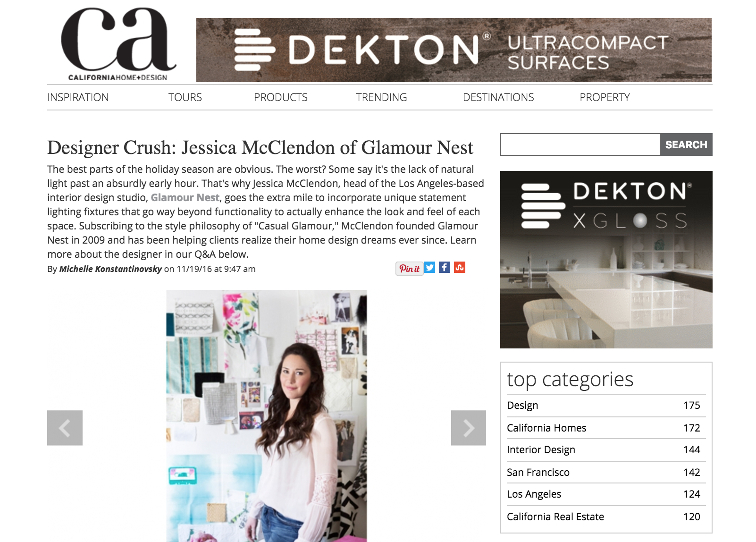Open the Glamour Nest link in article
Image resolution: width=756 pixels, height=542 pixels.
tap(185, 197)
